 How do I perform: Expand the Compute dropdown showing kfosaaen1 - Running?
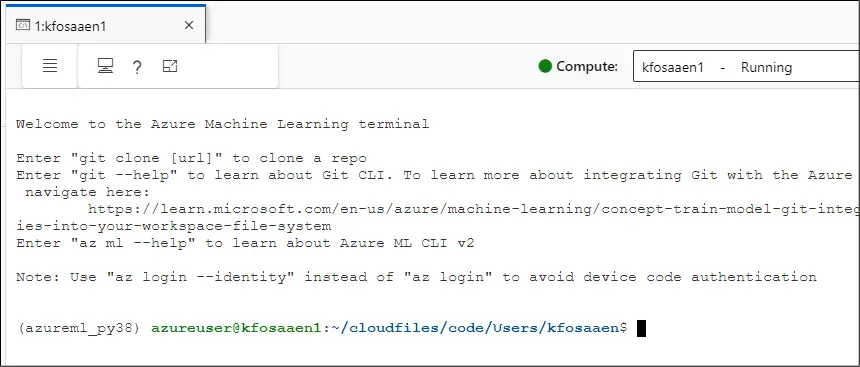pyautogui.click(x=746, y=67)
